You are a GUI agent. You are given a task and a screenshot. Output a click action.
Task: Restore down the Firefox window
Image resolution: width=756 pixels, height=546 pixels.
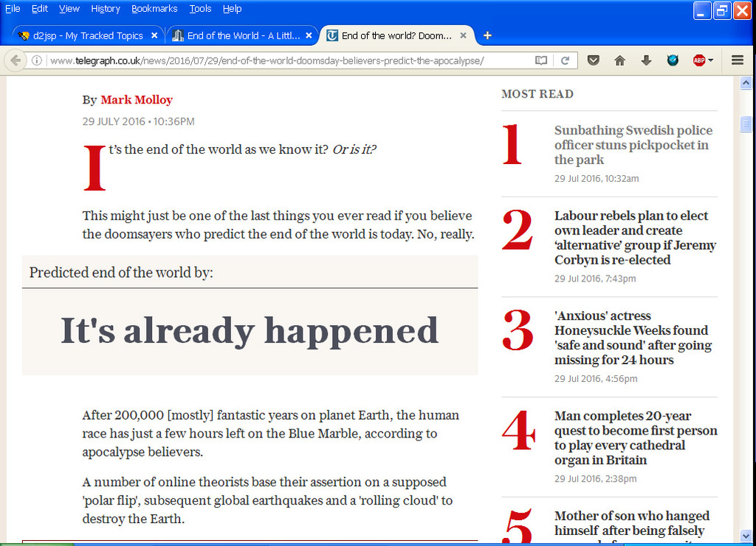722,10
